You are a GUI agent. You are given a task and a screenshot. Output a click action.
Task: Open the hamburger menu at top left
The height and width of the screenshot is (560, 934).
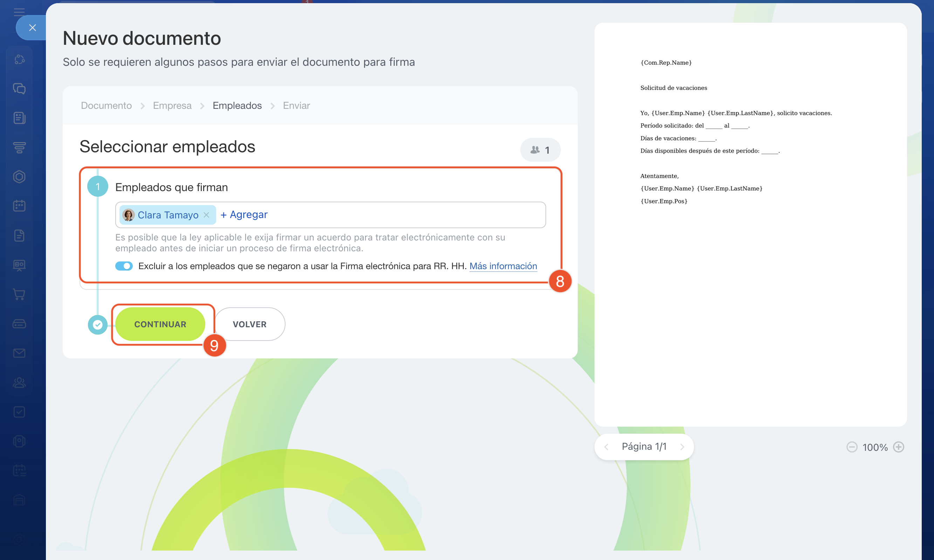pyautogui.click(x=19, y=12)
